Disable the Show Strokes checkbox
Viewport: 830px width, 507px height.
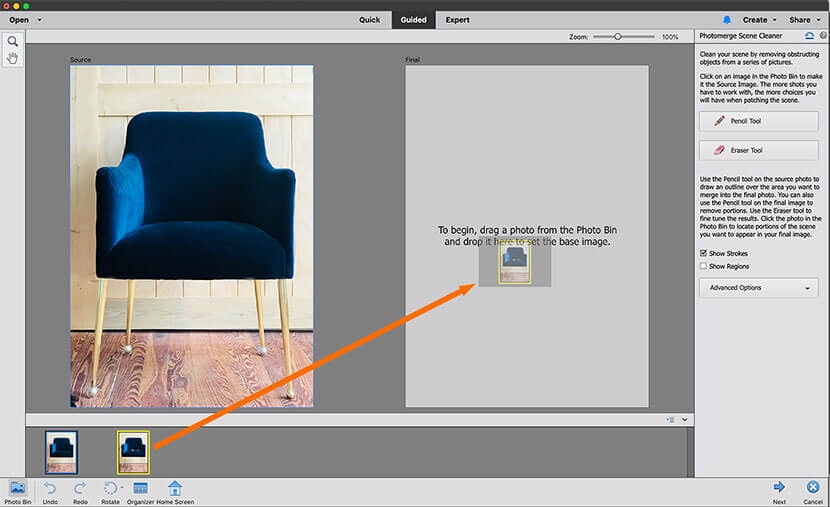click(703, 254)
